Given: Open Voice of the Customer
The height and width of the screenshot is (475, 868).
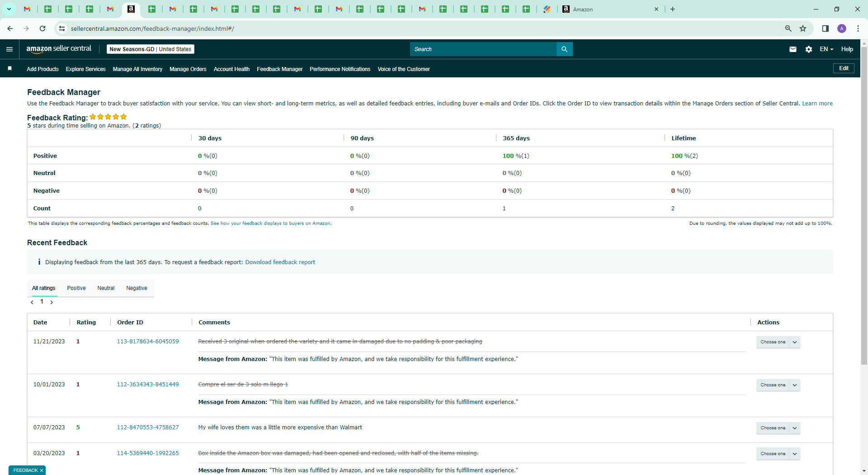Looking at the screenshot, I should click(404, 69).
